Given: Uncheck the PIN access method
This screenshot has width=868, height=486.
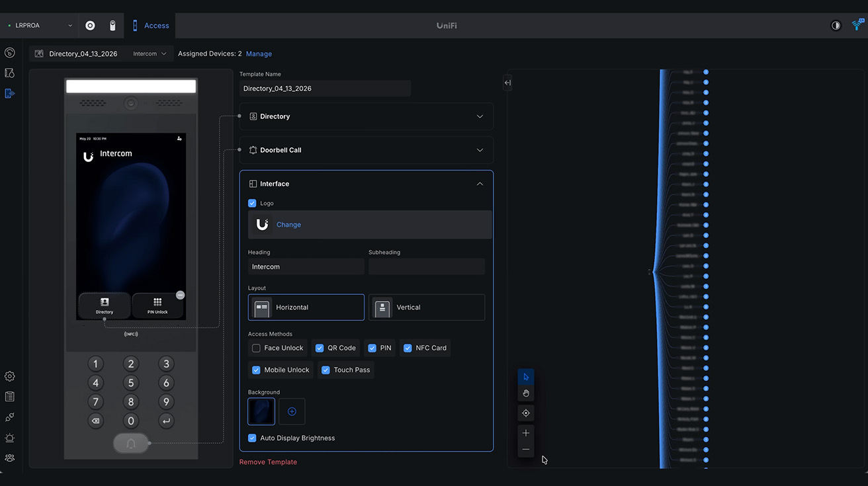Looking at the screenshot, I should click(x=372, y=348).
